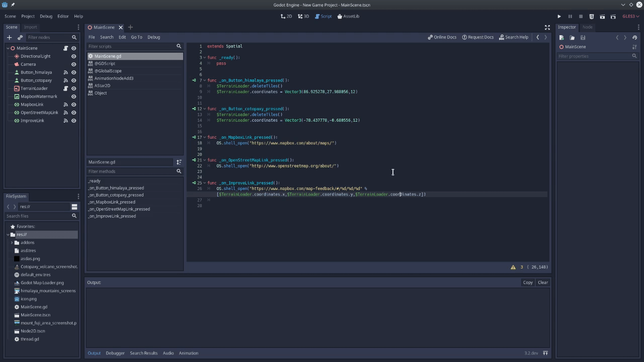Switch to the 3D workspace
The image size is (644, 362).
click(303, 16)
